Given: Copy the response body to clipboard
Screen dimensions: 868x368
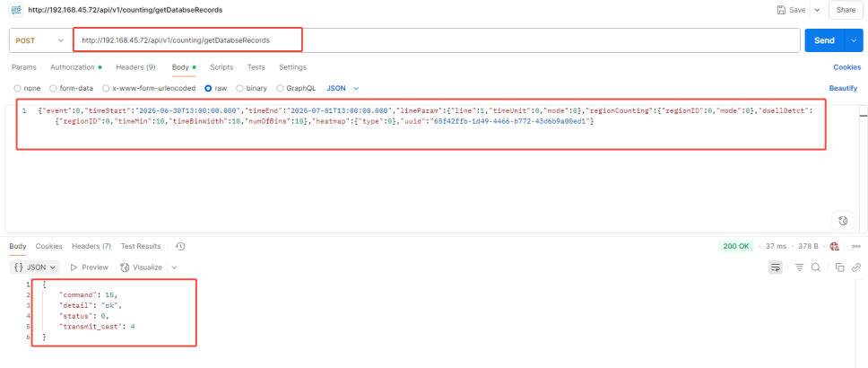Looking at the screenshot, I should coord(840,267).
